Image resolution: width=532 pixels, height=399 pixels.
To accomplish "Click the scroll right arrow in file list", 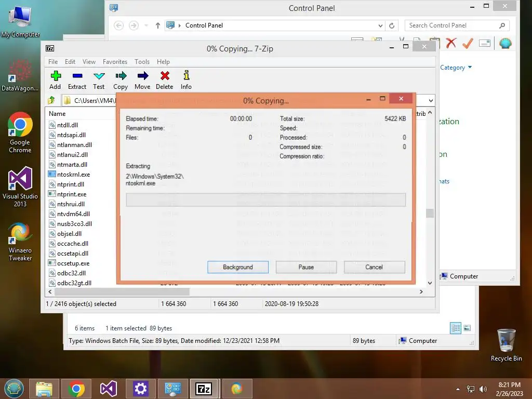I will (421, 292).
